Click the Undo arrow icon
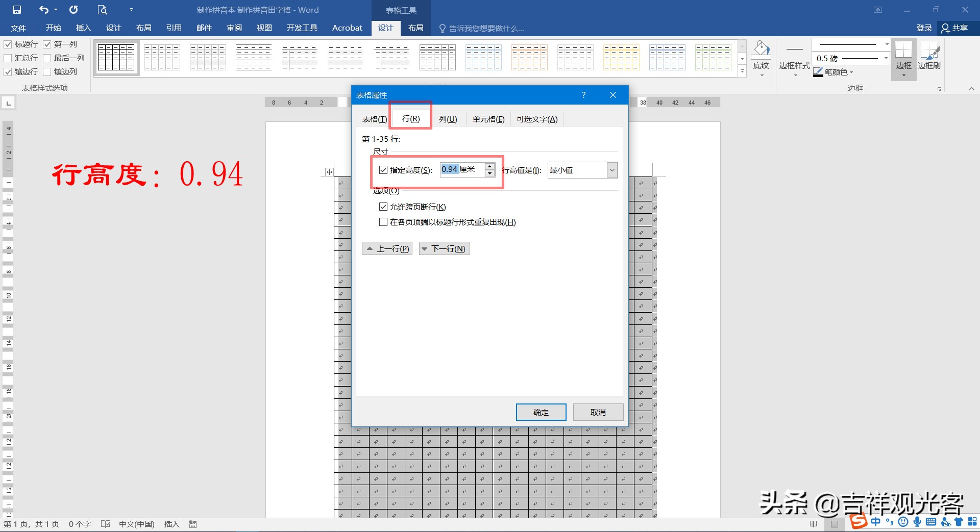 44,10
